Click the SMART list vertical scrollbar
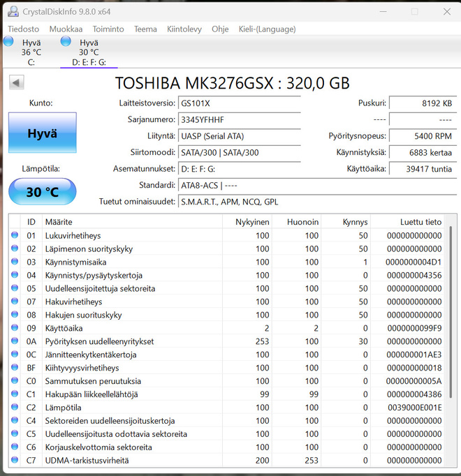This screenshot has width=461, height=476. click(451, 341)
